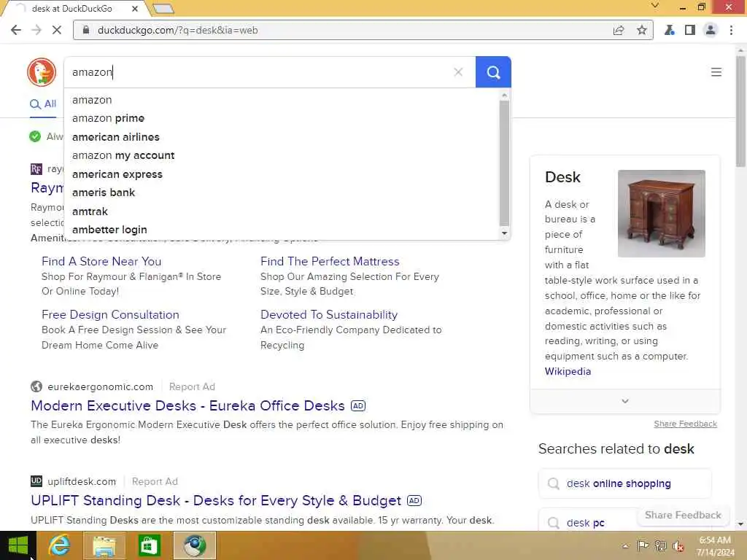Click the desk image thumbnail
Viewport: 747px width, 560px height.
click(x=661, y=214)
